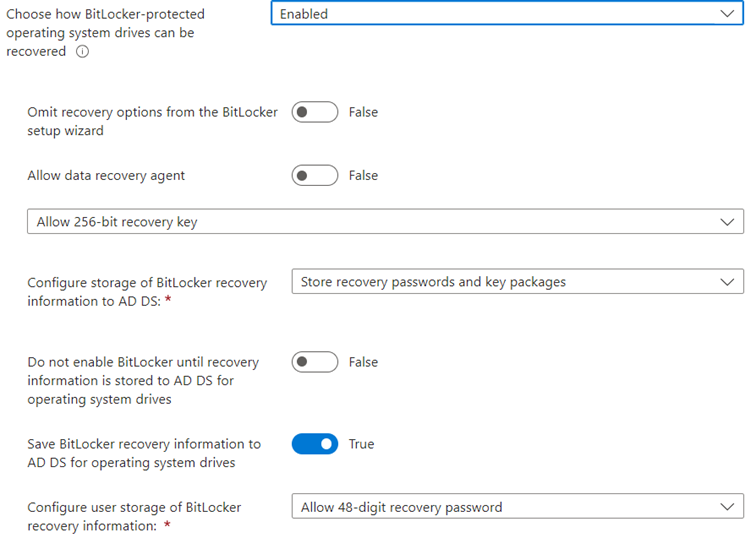756x538 pixels.
Task: Disable Save BitLocker recovery information to AD DS
Action: point(314,444)
